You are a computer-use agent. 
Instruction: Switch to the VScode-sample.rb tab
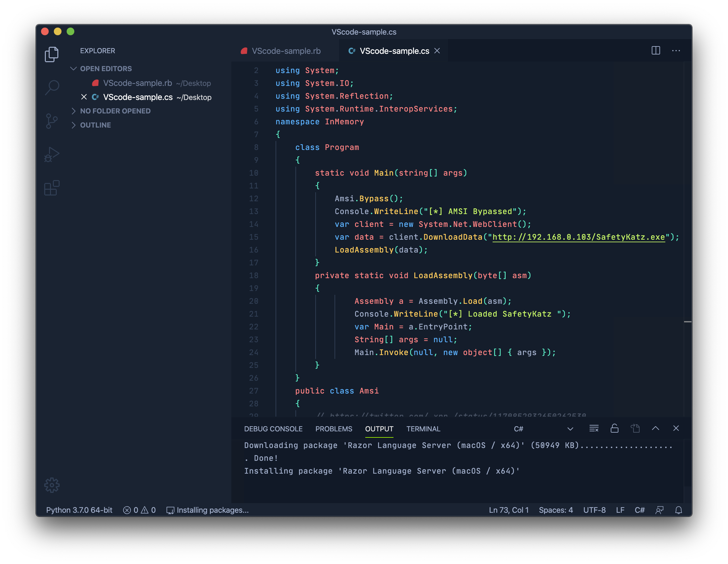[286, 51]
